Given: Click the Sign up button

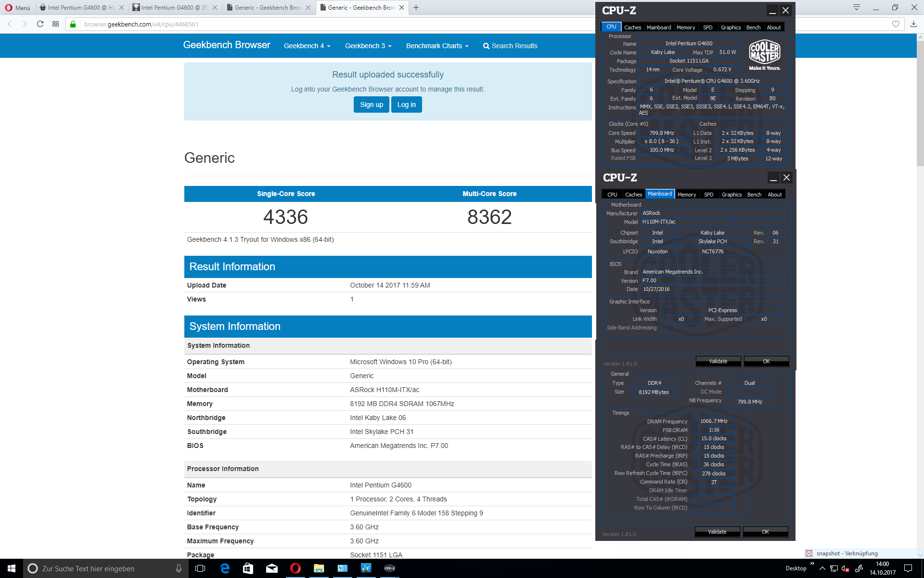Looking at the screenshot, I should click(372, 105).
